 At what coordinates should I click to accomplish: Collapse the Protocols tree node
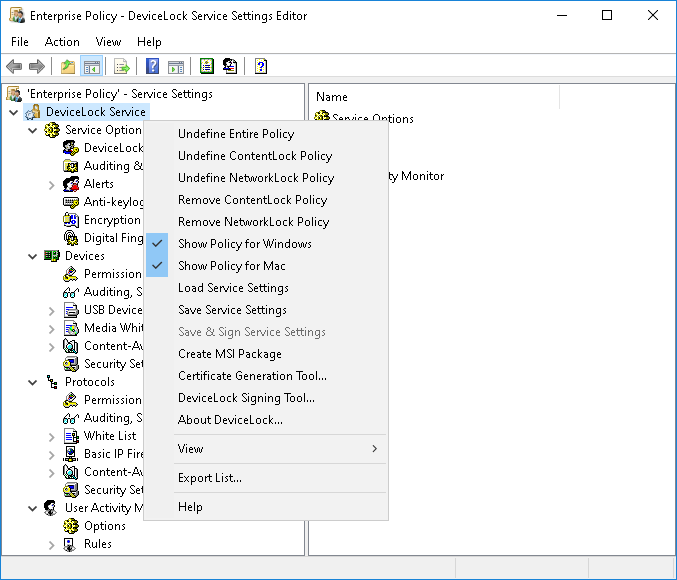coord(33,382)
